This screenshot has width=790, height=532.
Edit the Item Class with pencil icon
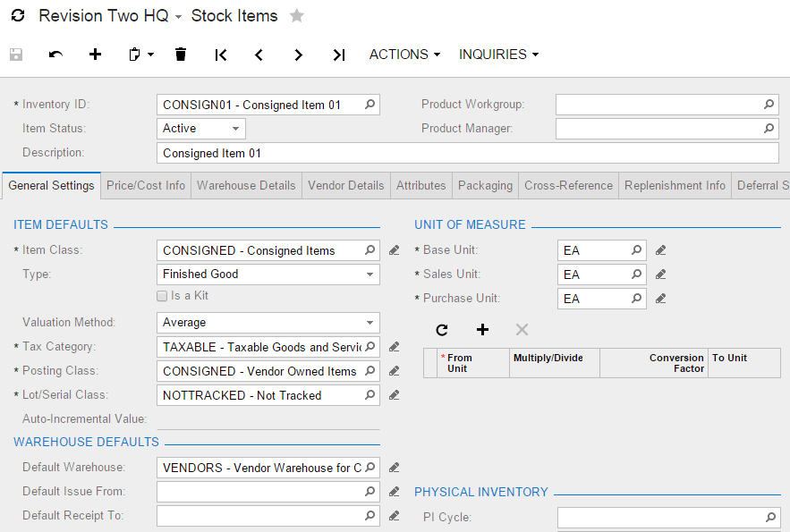[x=394, y=250]
